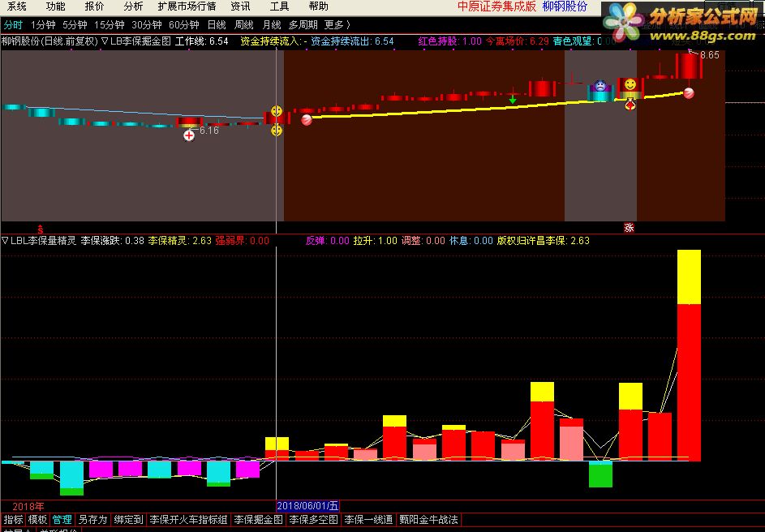
Task: Click the 2018/06/01/五 date marker
Action: 307,506
